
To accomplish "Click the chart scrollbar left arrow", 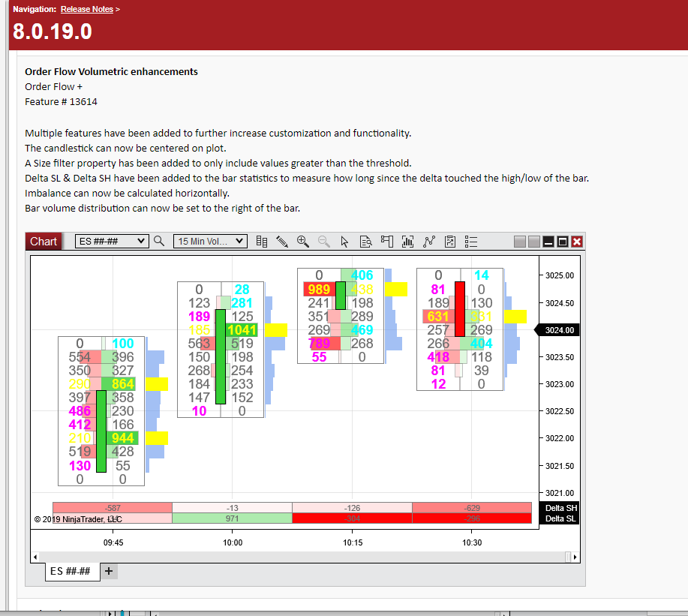I will coord(35,557).
